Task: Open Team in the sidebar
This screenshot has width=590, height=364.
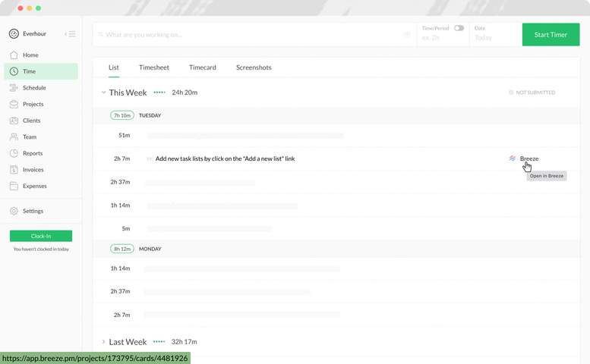Action: point(41,136)
